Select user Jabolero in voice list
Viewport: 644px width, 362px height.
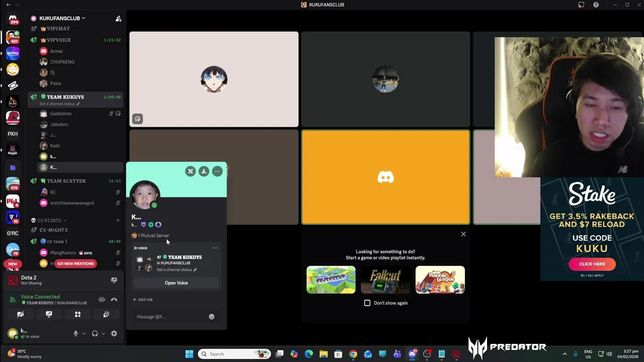[x=59, y=124]
